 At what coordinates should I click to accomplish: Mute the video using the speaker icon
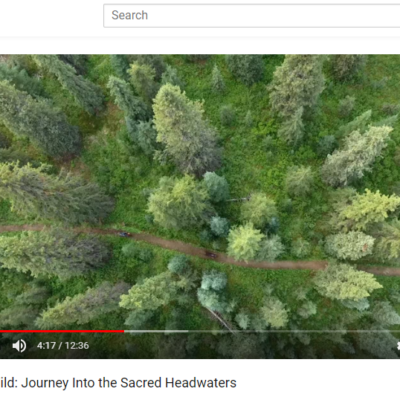[19, 346]
